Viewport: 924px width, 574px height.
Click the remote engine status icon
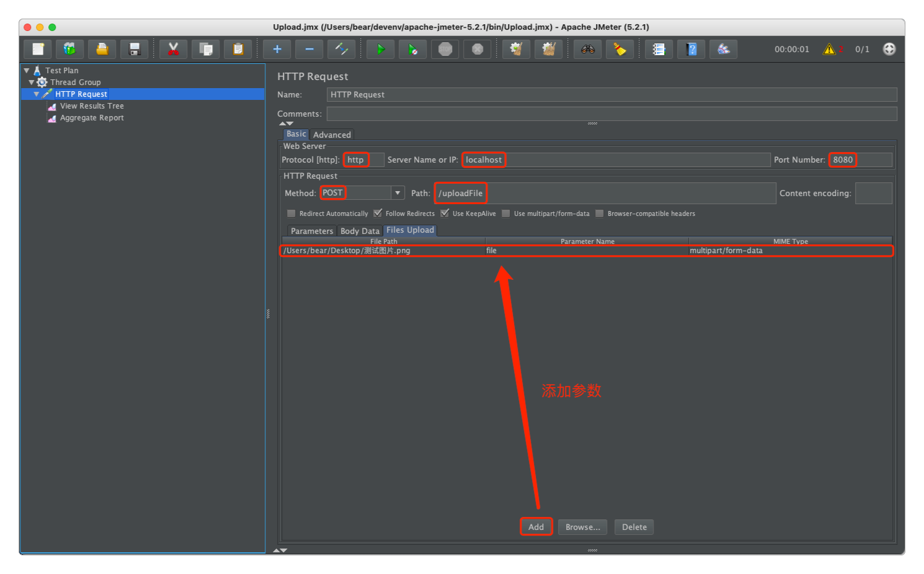(889, 49)
